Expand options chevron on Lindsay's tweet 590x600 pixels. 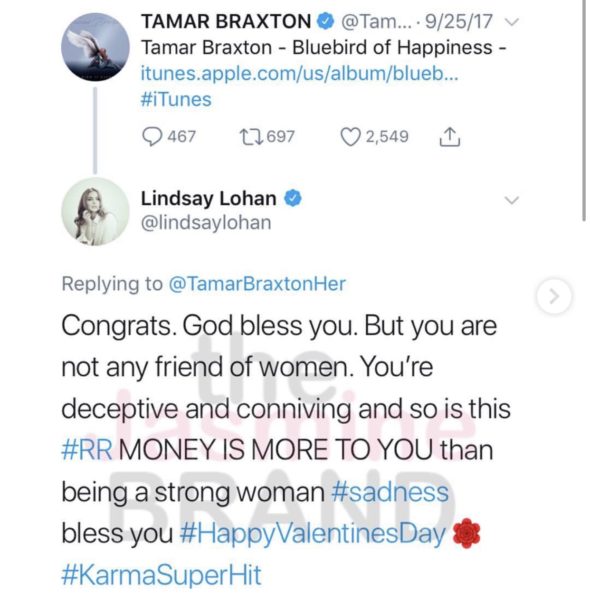512,200
